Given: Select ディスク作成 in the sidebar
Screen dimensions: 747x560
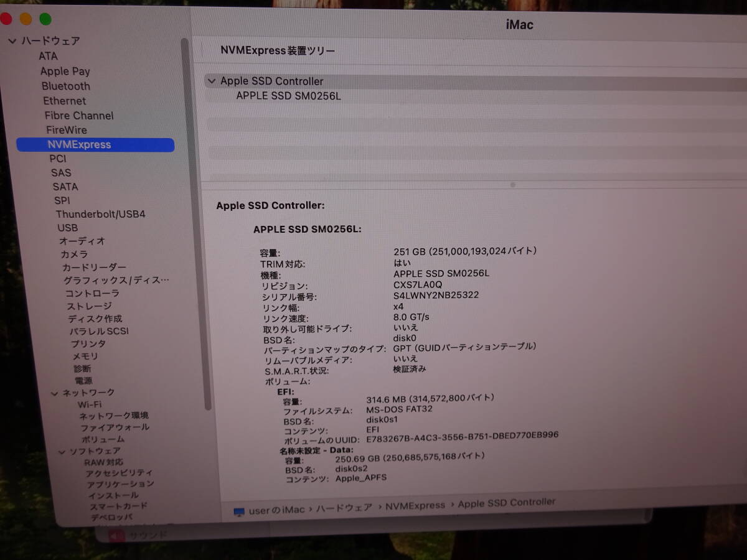Looking at the screenshot, I should pos(95,319).
